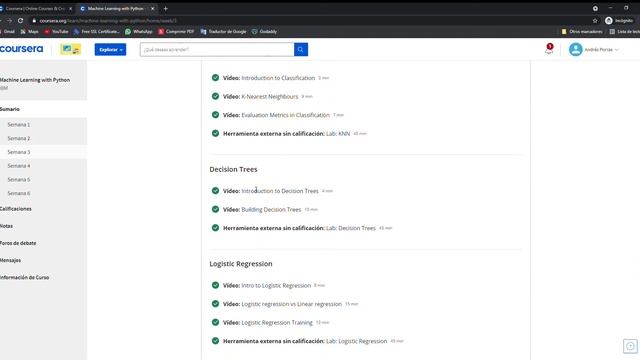640x360 pixels.
Task: Open Lab: Decision Trees external tool
Action: (351, 228)
